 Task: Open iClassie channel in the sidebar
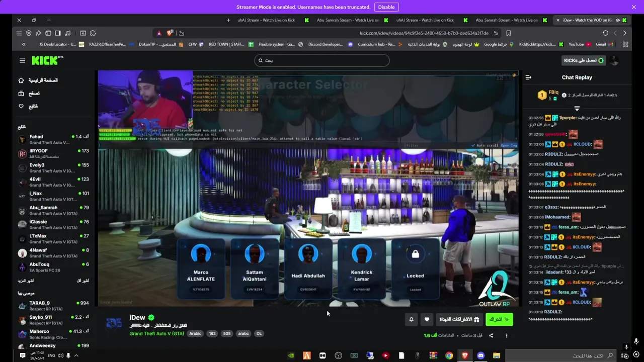click(53, 224)
